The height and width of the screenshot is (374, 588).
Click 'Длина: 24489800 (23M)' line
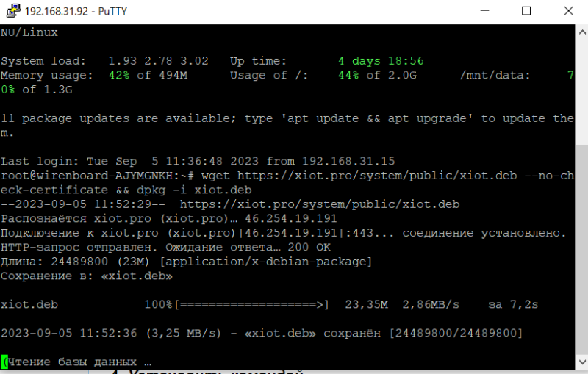(186, 262)
